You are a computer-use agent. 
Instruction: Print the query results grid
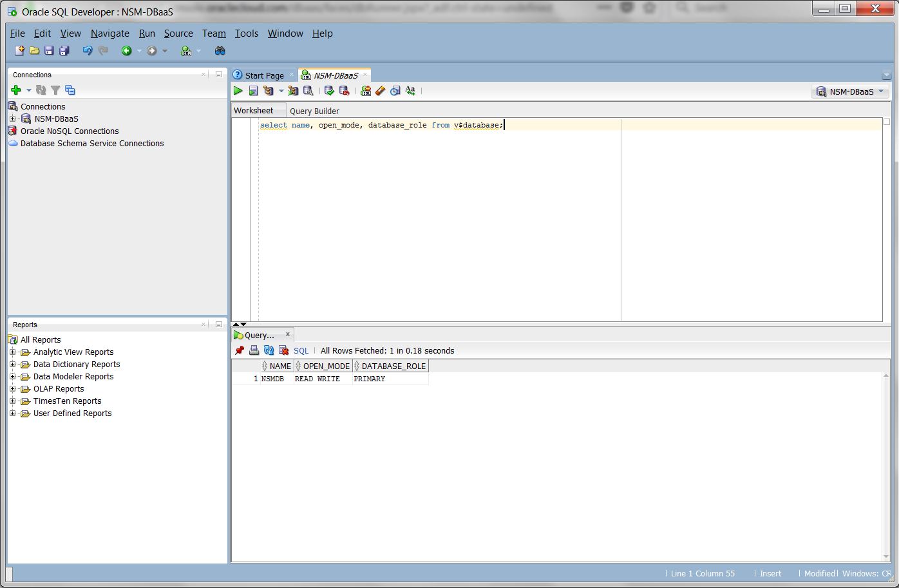point(254,350)
